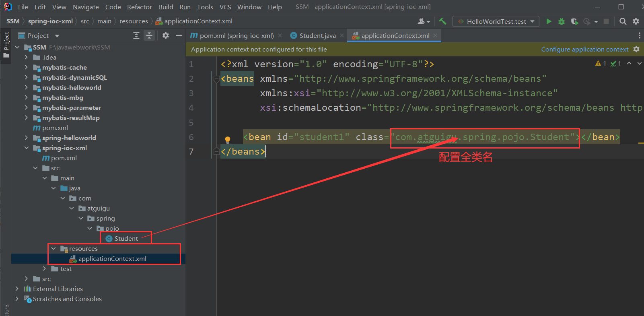Click line number 5 in the gutter
This screenshot has width=644, height=316.
pos(191,122)
